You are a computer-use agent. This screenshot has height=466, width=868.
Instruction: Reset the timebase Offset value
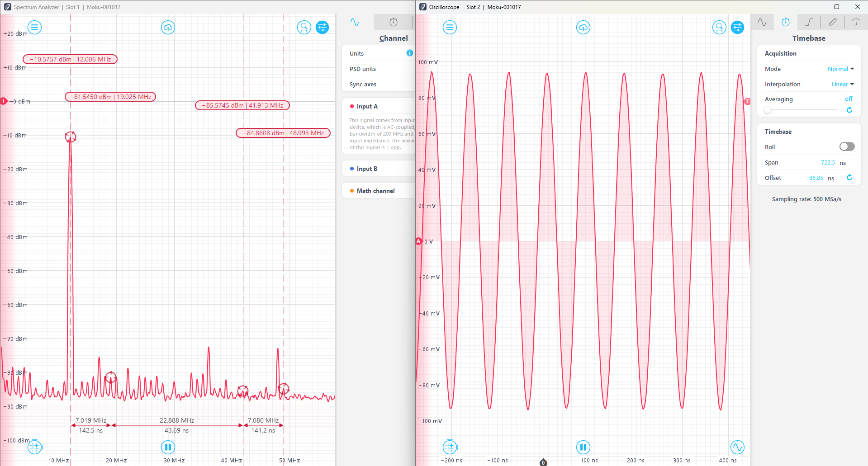tap(849, 178)
